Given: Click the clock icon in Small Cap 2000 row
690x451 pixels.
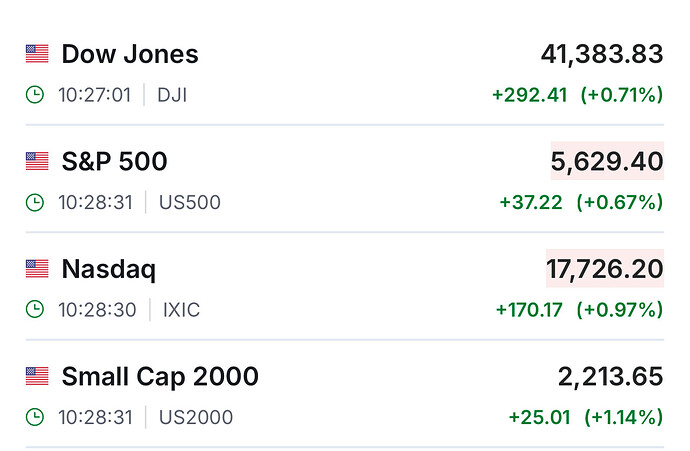Looking at the screenshot, I should point(35,417).
